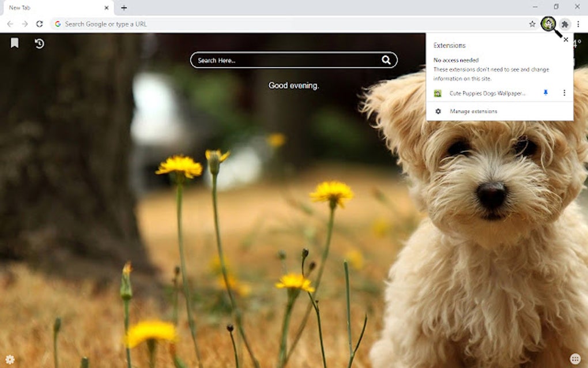Close the Extensions popup with its X
The width and height of the screenshot is (588, 368).
566,39
